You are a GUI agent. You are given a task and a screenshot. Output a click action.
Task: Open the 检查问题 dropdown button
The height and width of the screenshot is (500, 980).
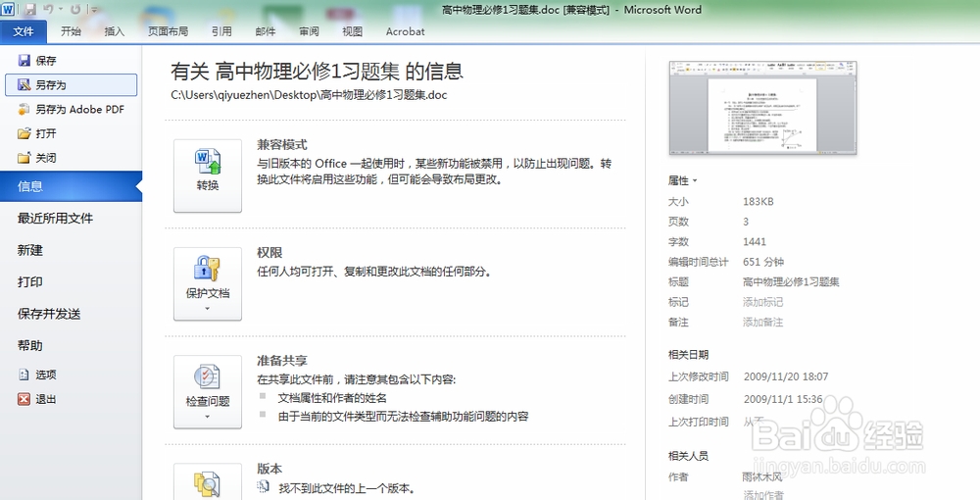pos(208,392)
